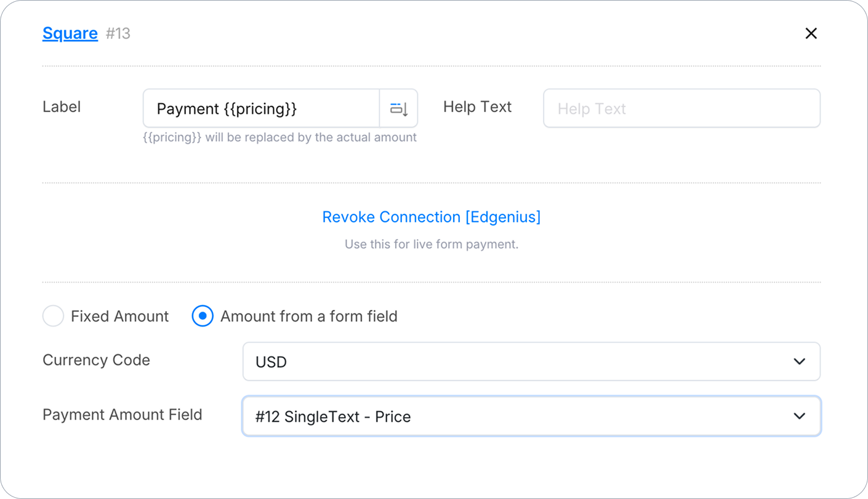
Task: Close the Square settings dialog
Action: pos(811,33)
